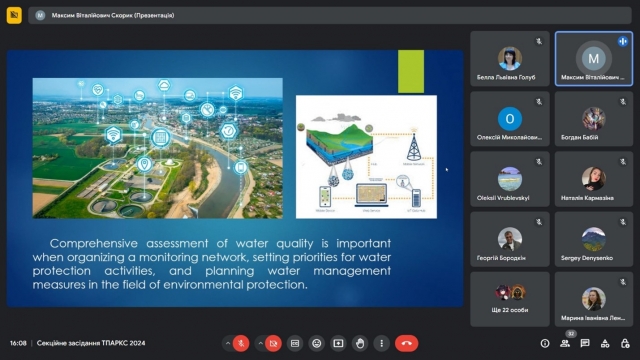The height and width of the screenshot is (360, 640).
Task: Click muted mic icon on Oleksii Vrublevskyi tile
Action: pos(539,162)
